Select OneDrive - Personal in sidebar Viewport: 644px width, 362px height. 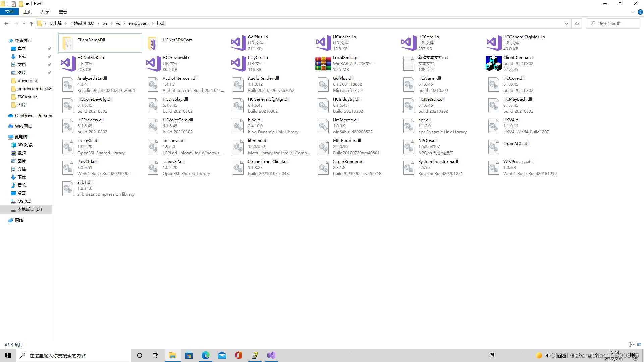34,115
